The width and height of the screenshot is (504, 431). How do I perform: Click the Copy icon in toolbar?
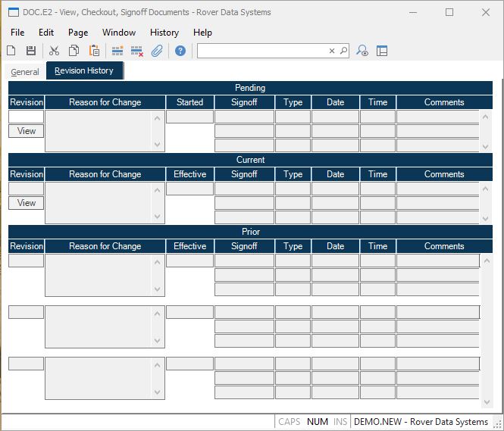coord(74,51)
